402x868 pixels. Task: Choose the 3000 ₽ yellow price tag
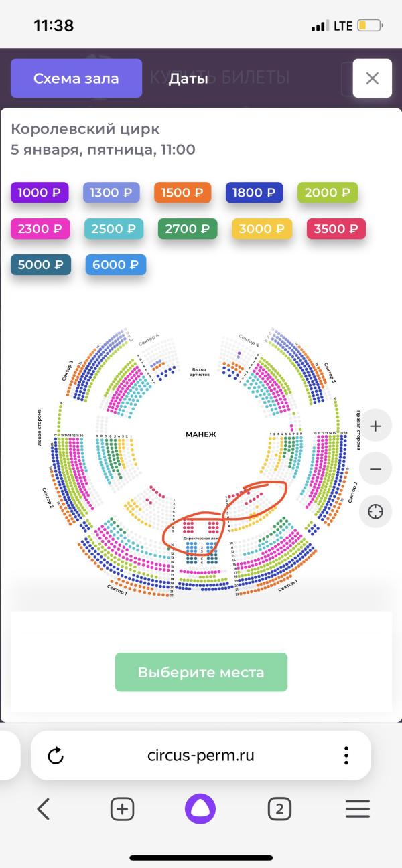click(262, 229)
